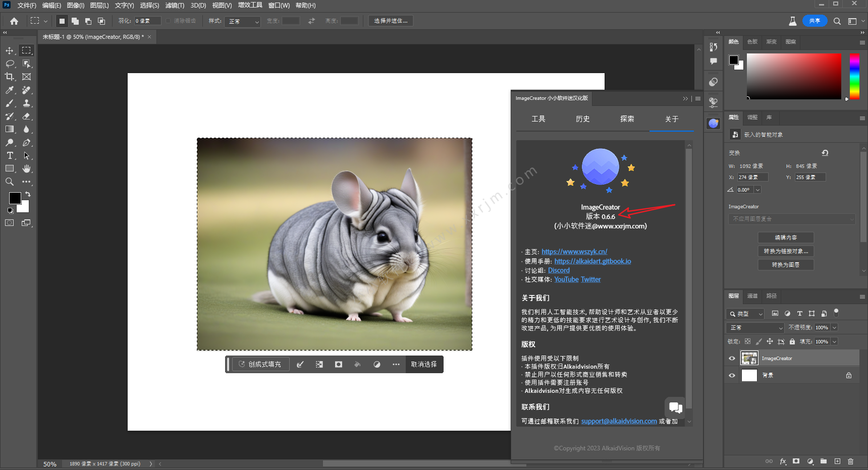
Task: Select the Horizontal Type tool
Action: (10, 155)
